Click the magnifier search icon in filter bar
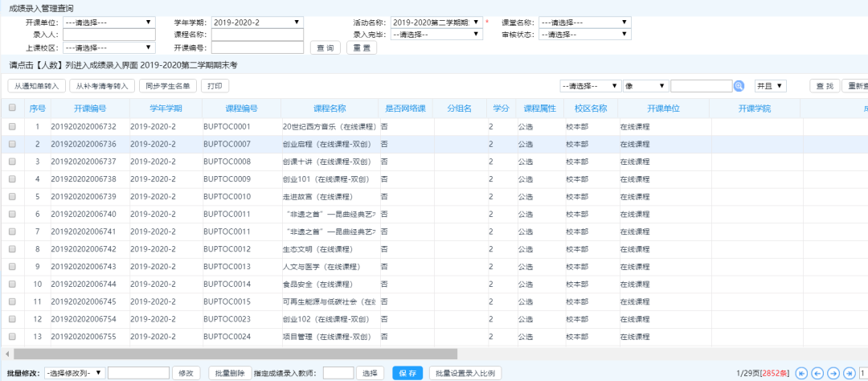 pos(739,86)
